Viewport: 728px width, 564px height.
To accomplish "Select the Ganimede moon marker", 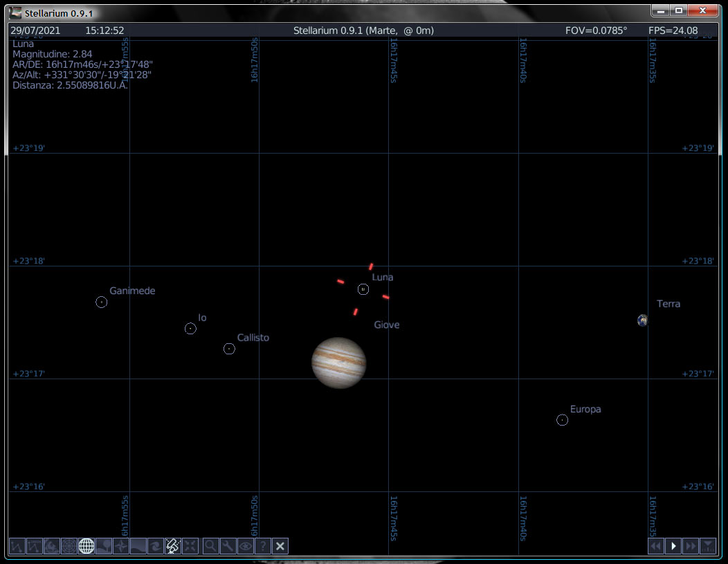I will [101, 302].
